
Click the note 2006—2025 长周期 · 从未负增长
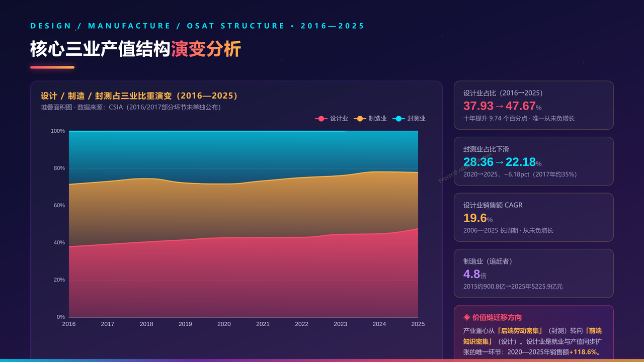[x=508, y=231]
